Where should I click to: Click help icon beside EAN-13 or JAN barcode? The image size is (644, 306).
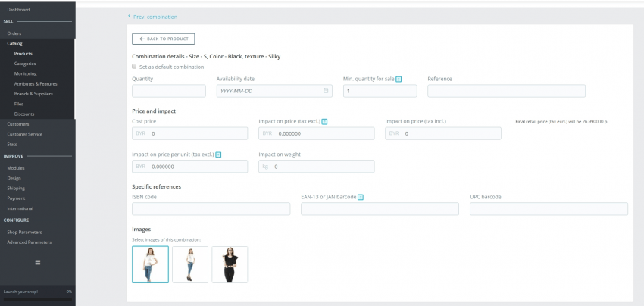(x=361, y=197)
